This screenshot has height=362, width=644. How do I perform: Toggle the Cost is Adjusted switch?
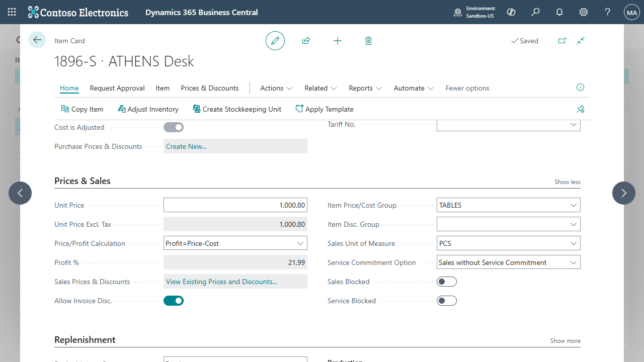pyautogui.click(x=174, y=127)
